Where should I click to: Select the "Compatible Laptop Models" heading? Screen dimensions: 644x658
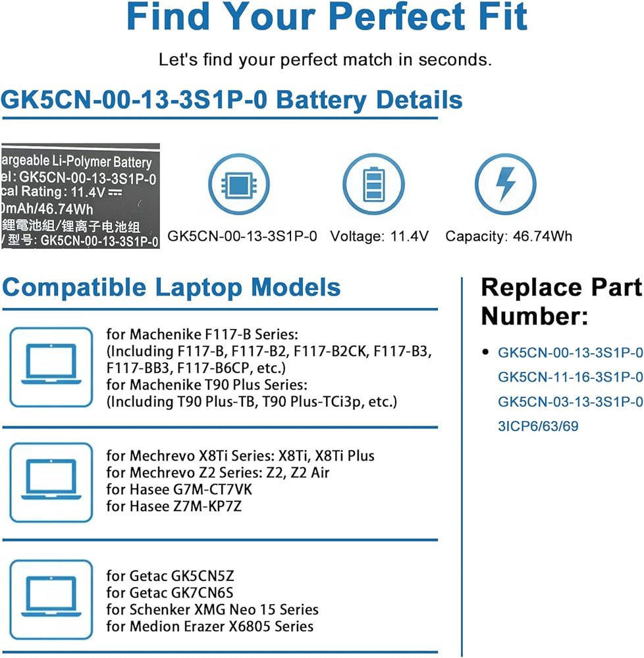pos(171,288)
